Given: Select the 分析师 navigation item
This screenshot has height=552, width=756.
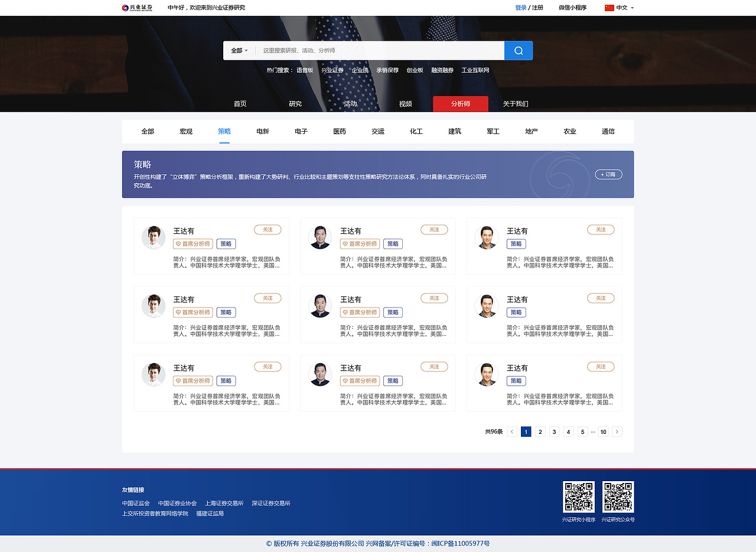Looking at the screenshot, I should [461, 104].
